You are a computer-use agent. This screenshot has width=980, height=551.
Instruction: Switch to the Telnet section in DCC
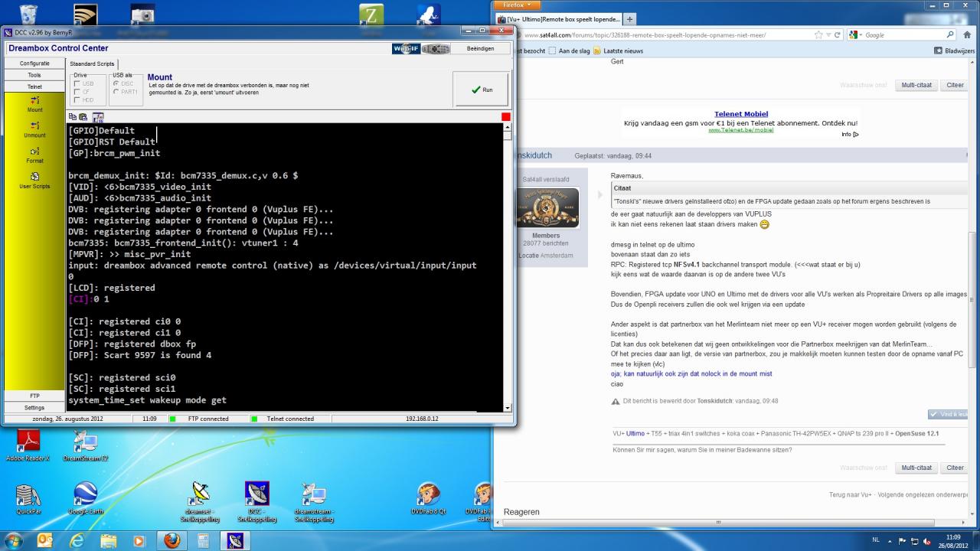[x=34, y=86]
